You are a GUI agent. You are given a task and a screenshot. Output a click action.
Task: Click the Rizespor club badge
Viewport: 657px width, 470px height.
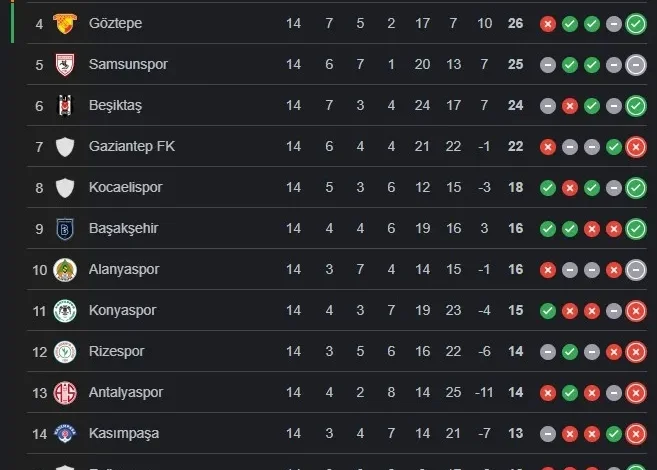click(x=65, y=351)
